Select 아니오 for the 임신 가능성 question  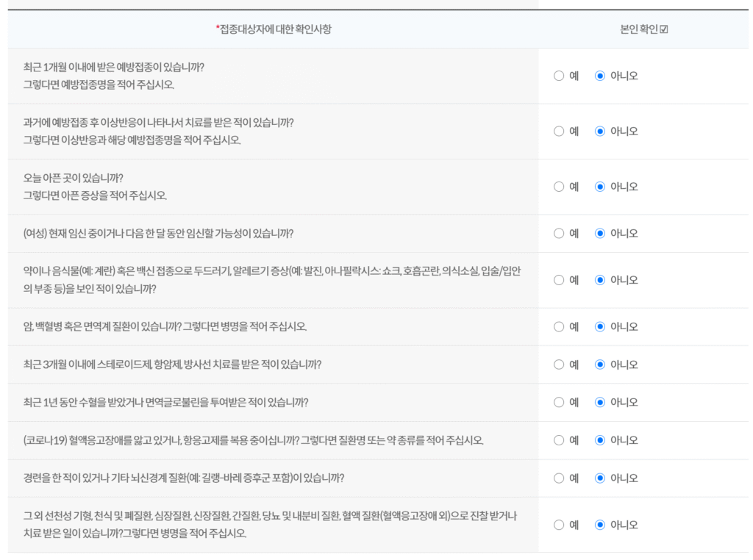point(600,234)
